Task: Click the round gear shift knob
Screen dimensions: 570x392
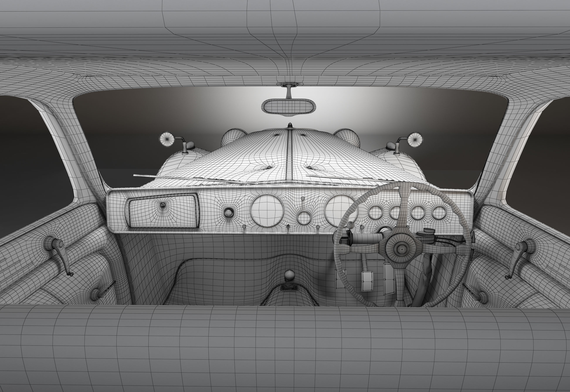Action: [x=290, y=275]
